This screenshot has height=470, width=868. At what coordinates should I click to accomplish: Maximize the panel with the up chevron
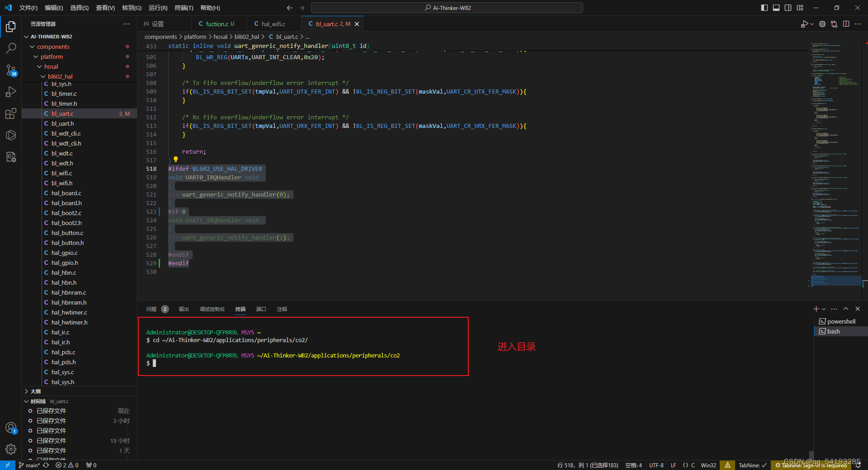(x=846, y=309)
